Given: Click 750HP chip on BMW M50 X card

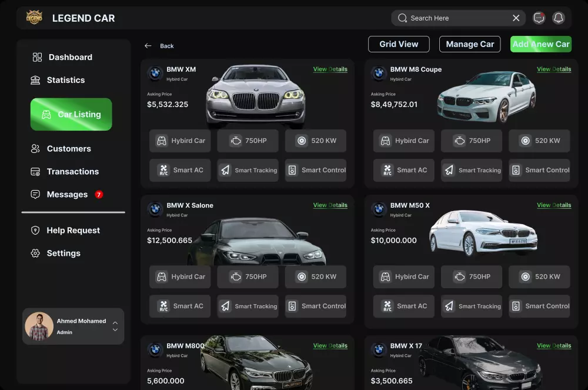Looking at the screenshot, I should [x=472, y=276].
